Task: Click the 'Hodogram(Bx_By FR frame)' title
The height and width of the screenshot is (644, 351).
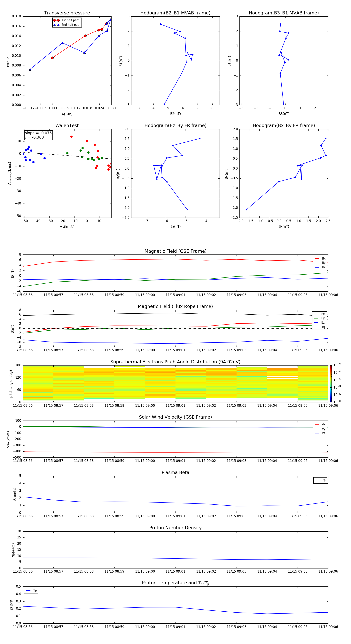Action: tap(284, 125)
